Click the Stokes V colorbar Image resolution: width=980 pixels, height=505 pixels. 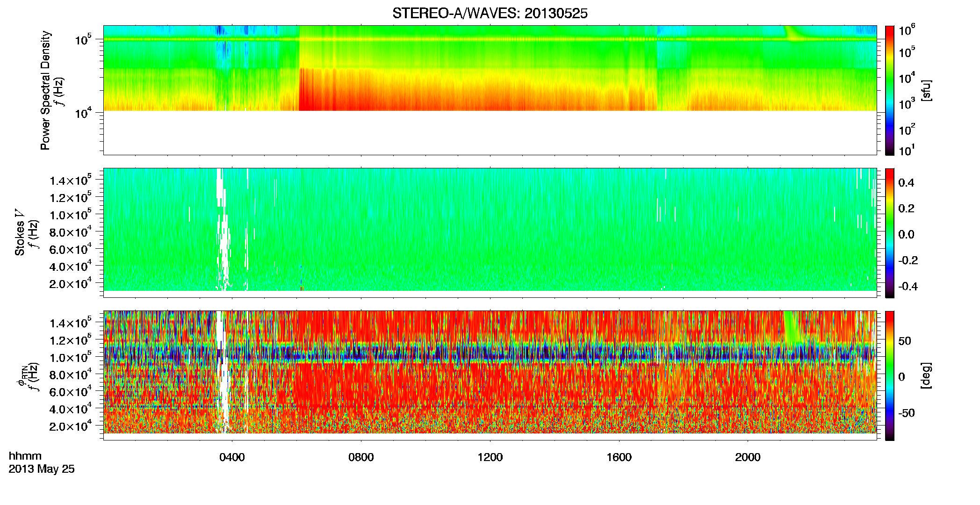point(890,233)
